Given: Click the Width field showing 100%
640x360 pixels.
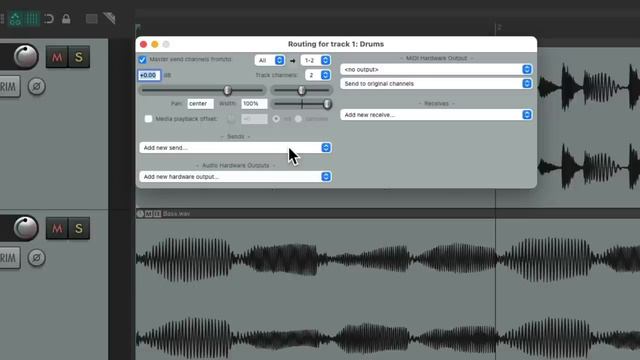Looking at the screenshot, I should (x=254, y=104).
